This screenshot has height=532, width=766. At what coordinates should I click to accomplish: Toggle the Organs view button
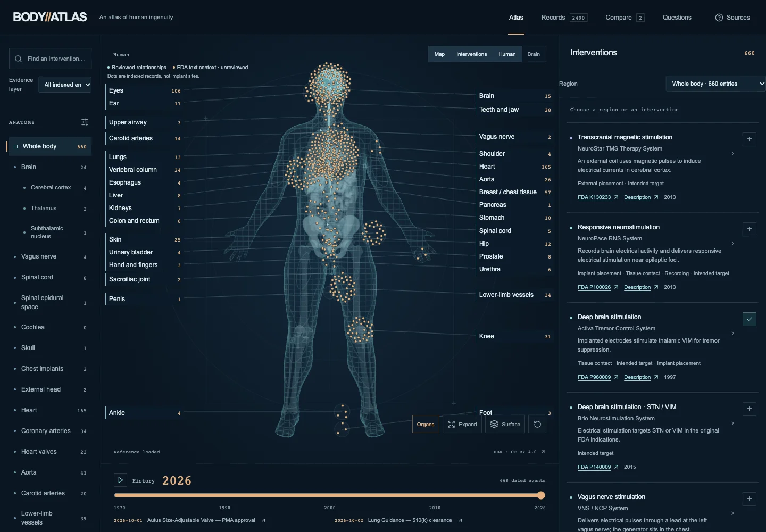pos(426,425)
